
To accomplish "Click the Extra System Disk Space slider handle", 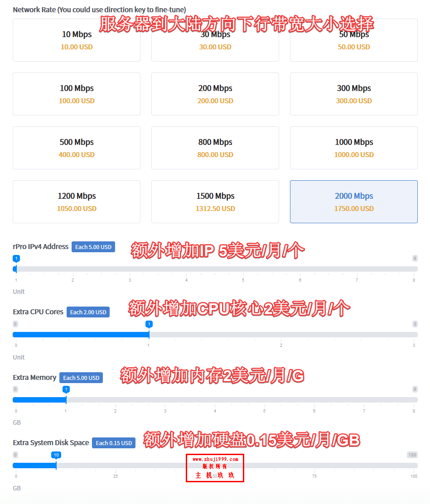I will coord(56,466).
